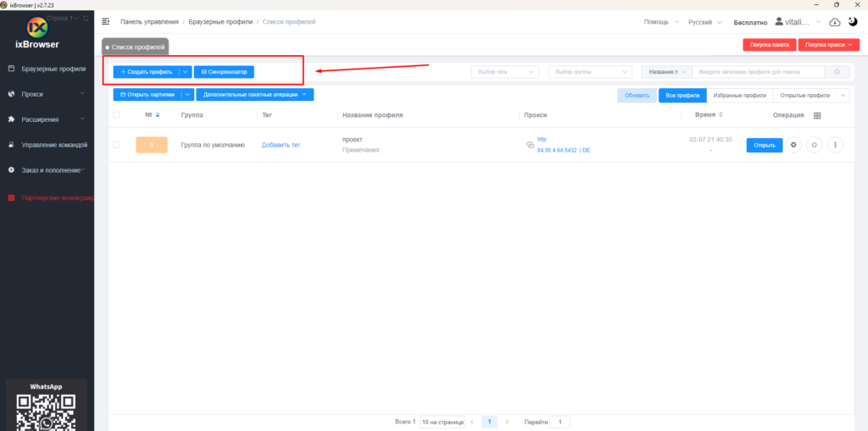Switch to the Избранные профили filter
This screenshot has height=431, width=868.
739,96
